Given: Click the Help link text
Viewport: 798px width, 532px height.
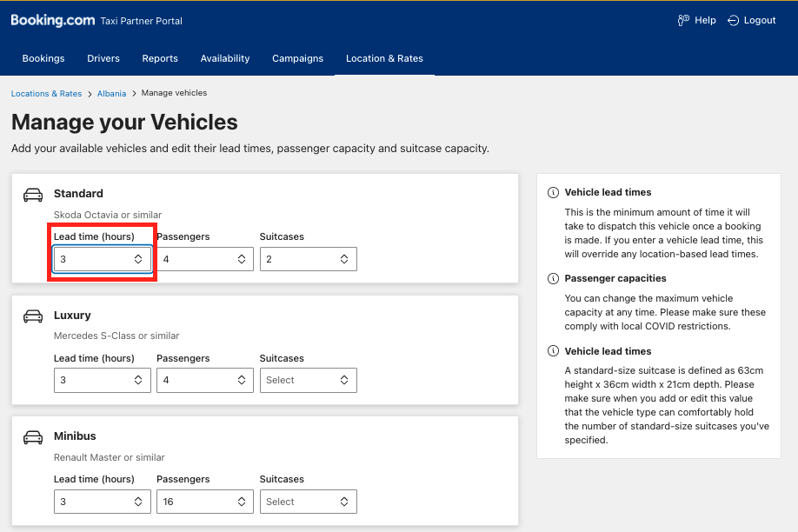Looking at the screenshot, I should [x=705, y=20].
